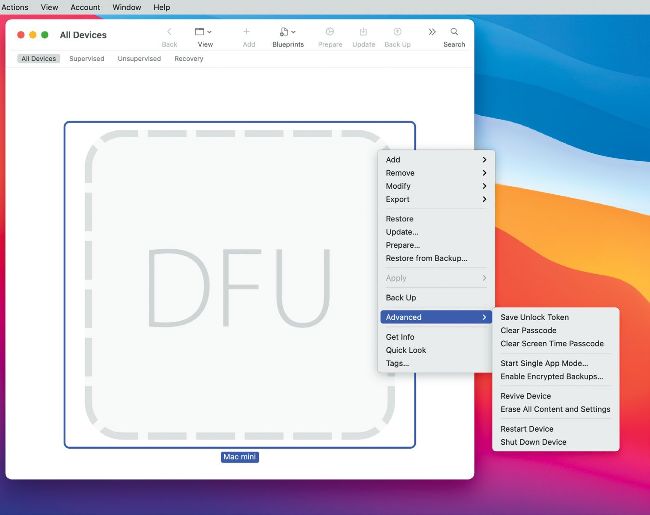Choose Erase All Content and Settings
650x515 pixels.
555,410
